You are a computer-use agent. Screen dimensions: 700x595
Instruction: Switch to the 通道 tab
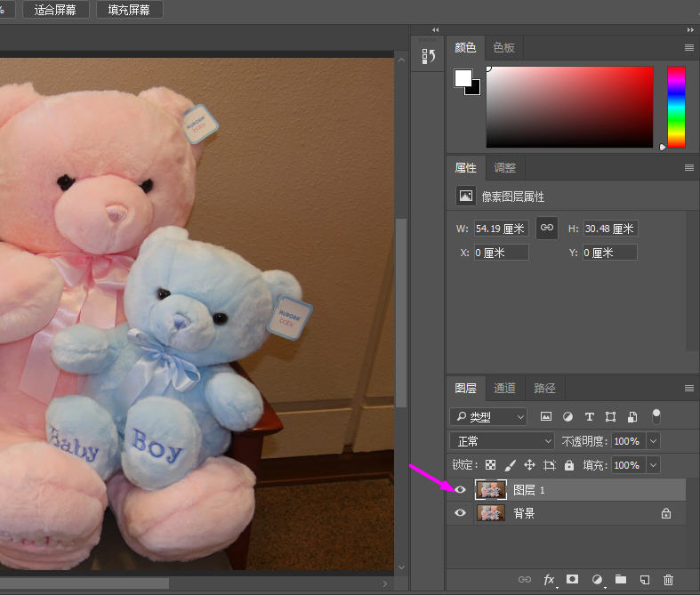(x=504, y=388)
